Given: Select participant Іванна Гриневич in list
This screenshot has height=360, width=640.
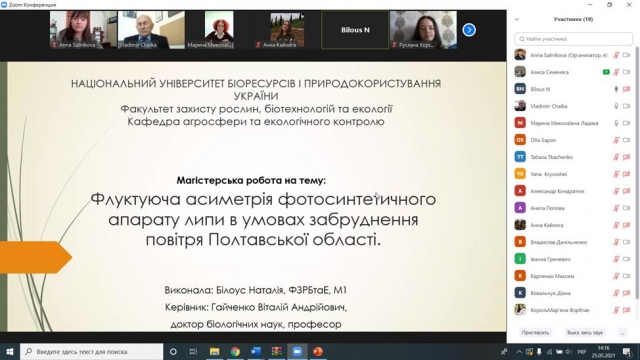Looking at the screenshot, I should 573,259.
